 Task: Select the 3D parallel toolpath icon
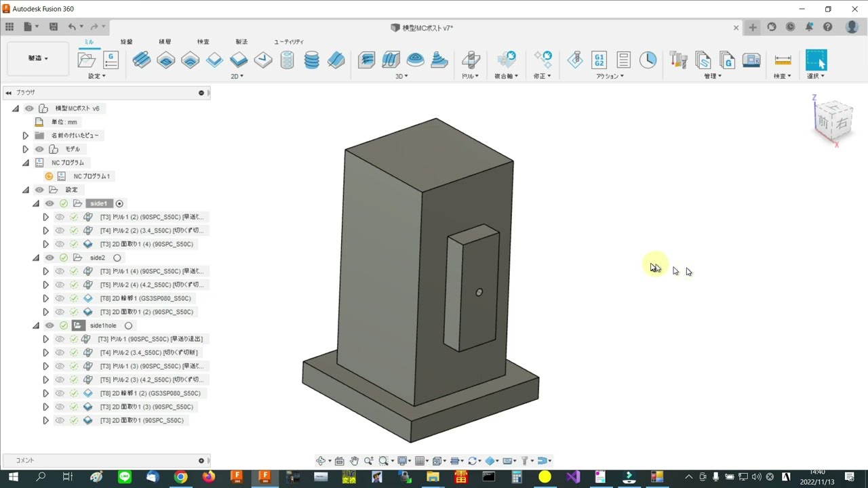[x=391, y=60]
